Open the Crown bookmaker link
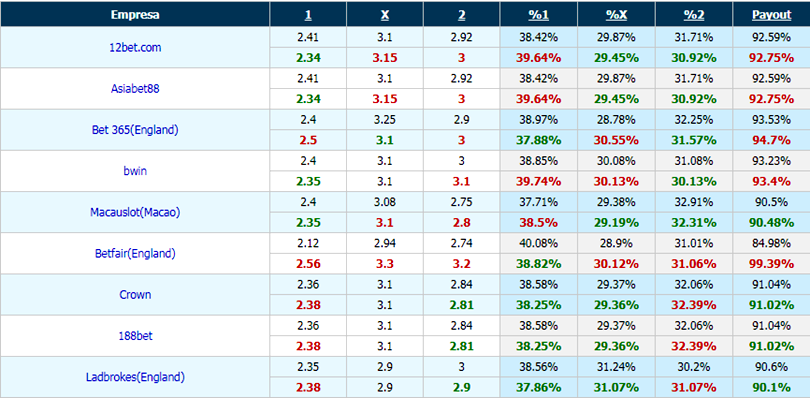The width and height of the screenshot is (810, 398). tap(135, 294)
